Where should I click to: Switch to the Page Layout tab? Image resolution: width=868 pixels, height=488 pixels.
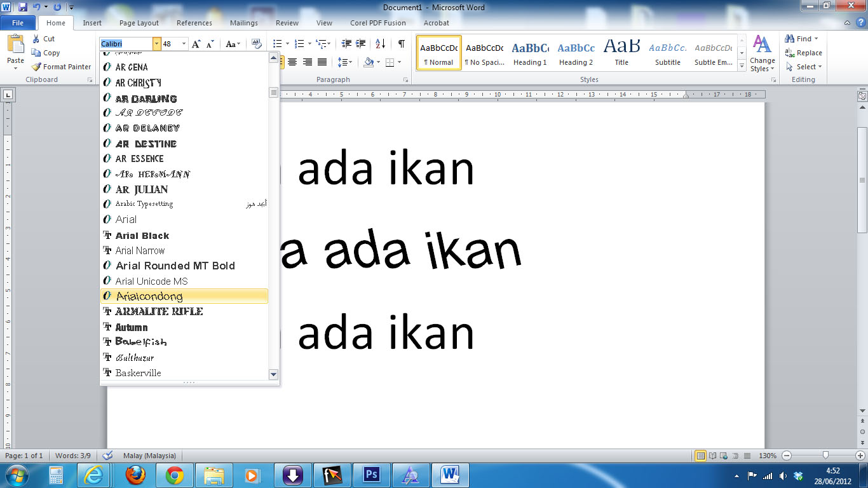tap(139, 23)
